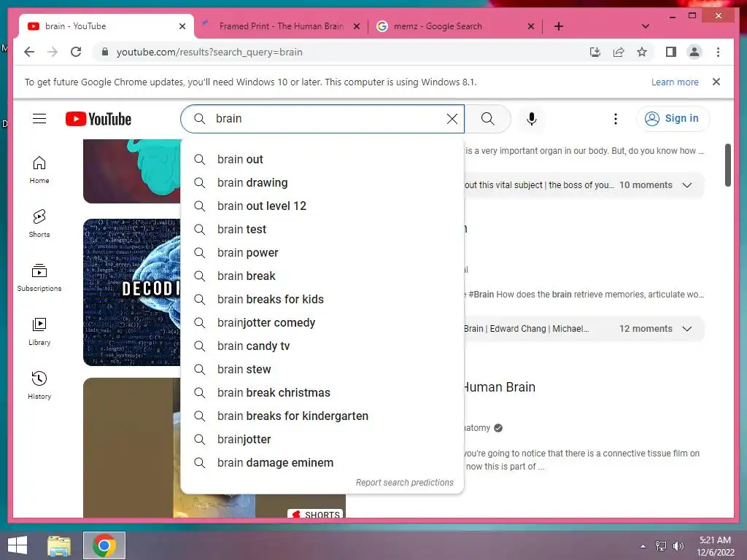Select suggestion 'brain test'

pyautogui.click(x=322, y=230)
